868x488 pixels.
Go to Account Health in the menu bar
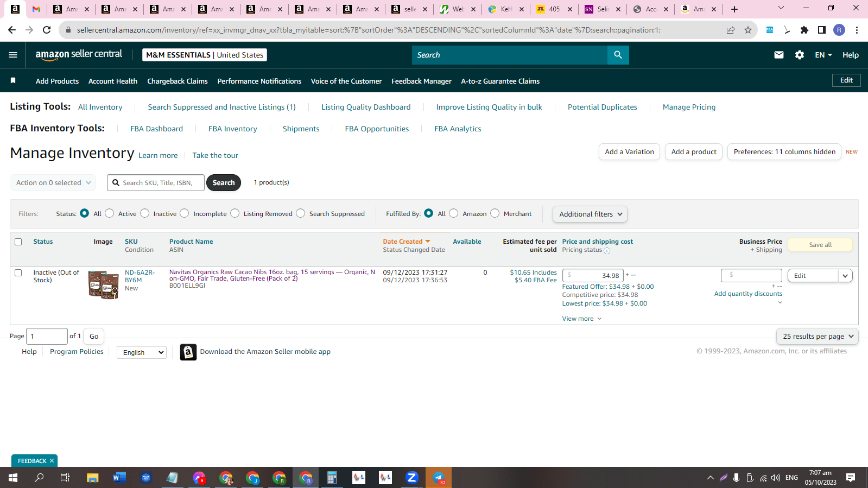[x=113, y=81]
